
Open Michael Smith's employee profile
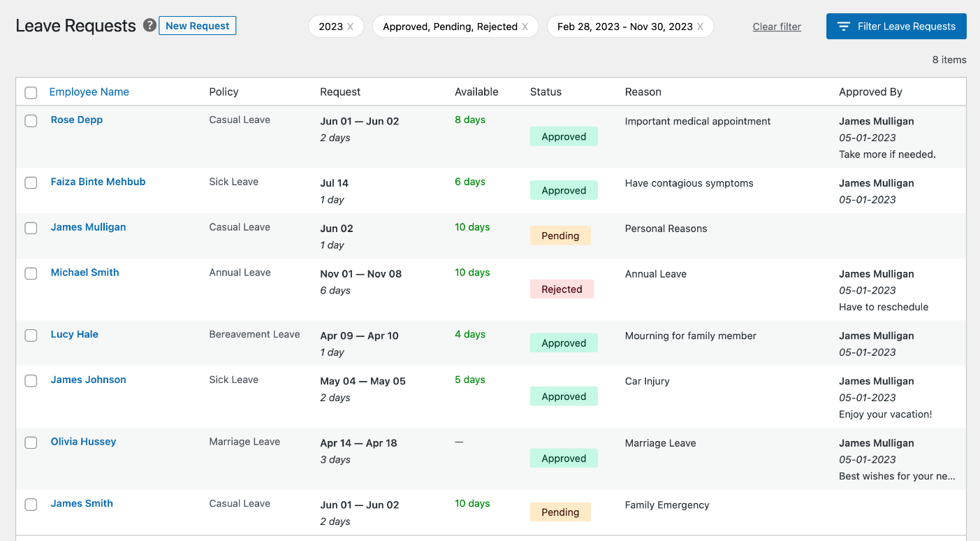click(85, 272)
